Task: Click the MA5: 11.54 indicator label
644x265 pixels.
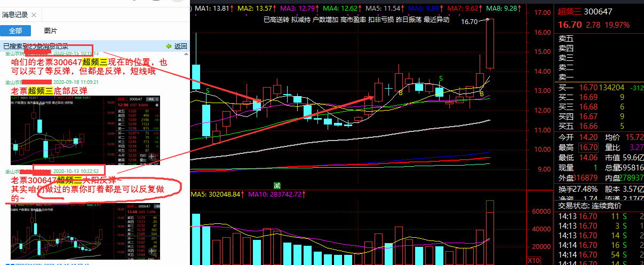Action: [384, 9]
